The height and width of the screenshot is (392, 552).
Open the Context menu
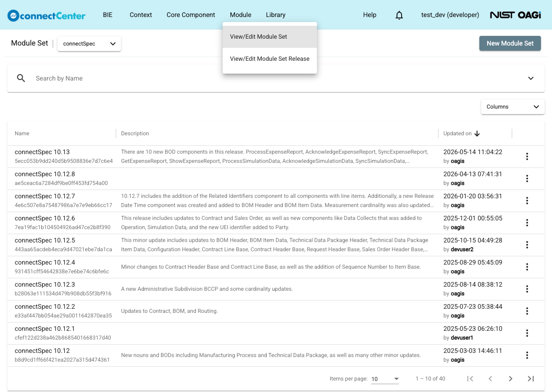pyautogui.click(x=141, y=15)
